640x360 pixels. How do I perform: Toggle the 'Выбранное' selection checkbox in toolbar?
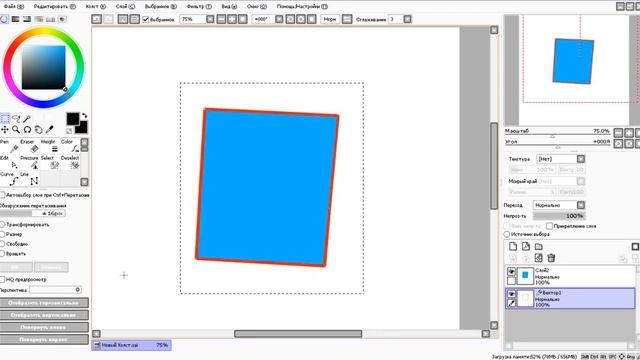146,19
